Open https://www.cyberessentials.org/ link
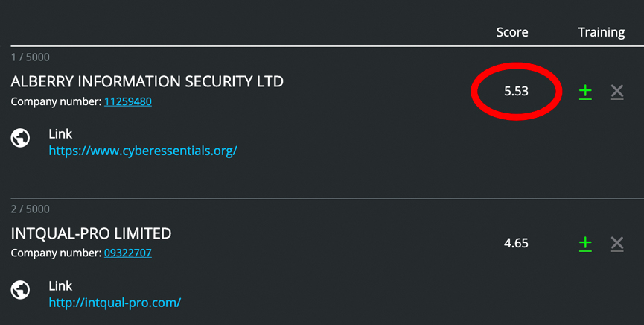 143,151
